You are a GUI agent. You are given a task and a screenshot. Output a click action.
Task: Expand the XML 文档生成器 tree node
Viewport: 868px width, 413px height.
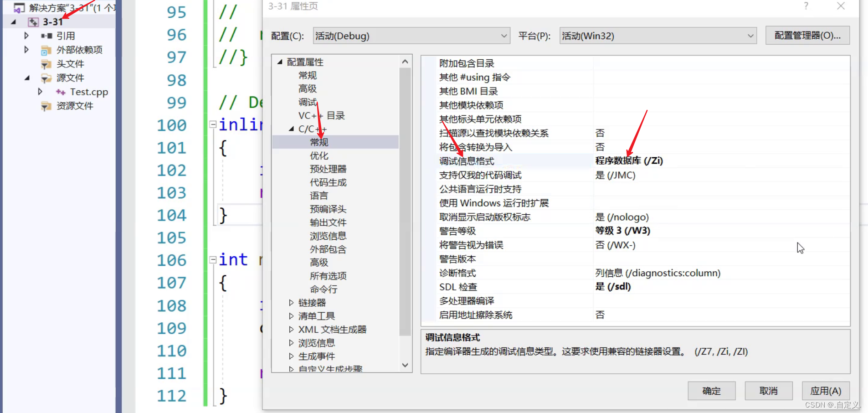tap(291, 329)
